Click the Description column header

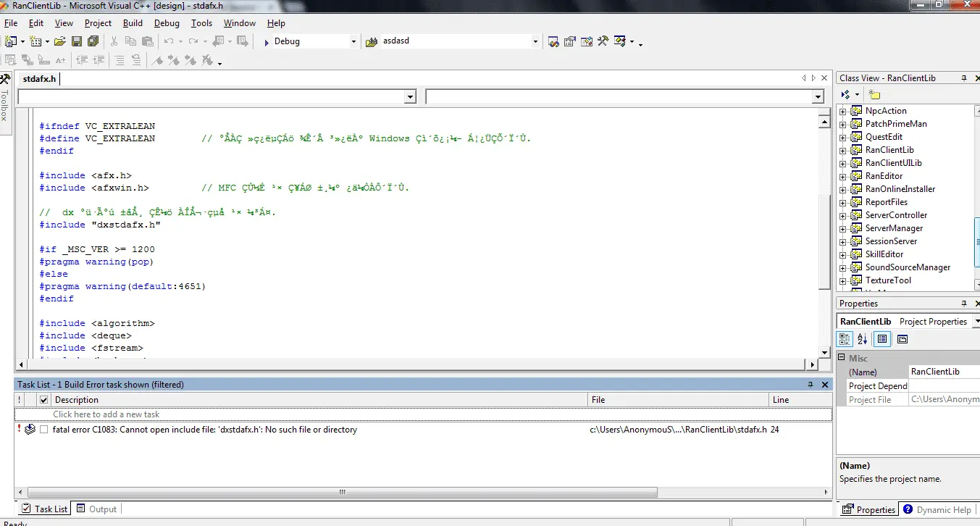[319, 399]
